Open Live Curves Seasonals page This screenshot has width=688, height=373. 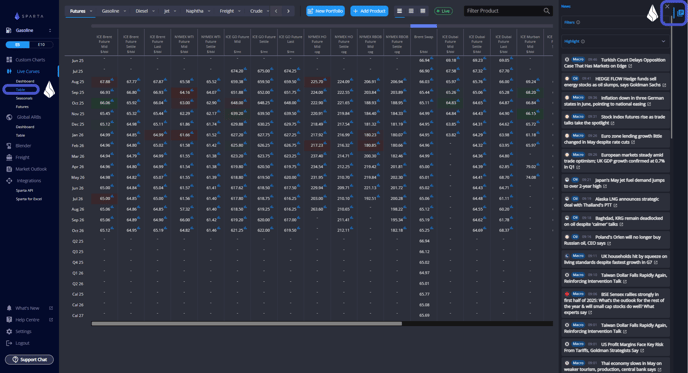pos(24,98)
